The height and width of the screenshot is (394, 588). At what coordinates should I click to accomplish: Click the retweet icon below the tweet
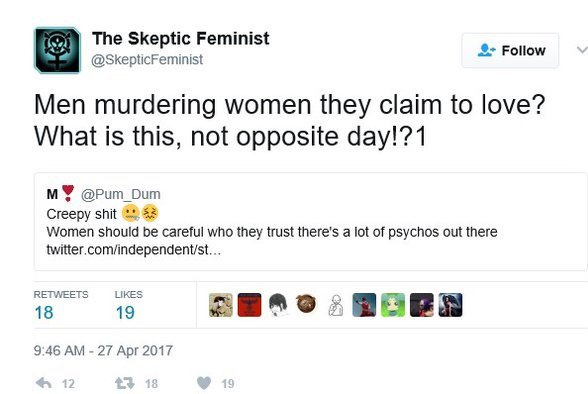[x=124, y=383]
